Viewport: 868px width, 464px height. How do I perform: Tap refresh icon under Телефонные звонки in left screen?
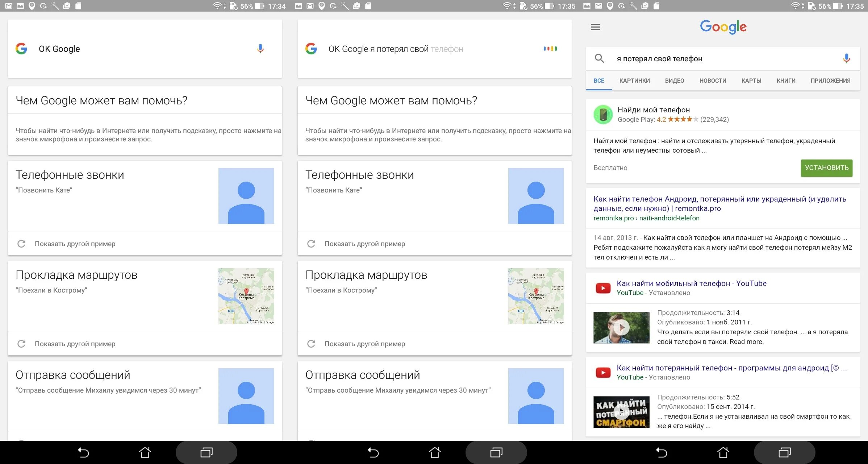[x=21, y=244]
